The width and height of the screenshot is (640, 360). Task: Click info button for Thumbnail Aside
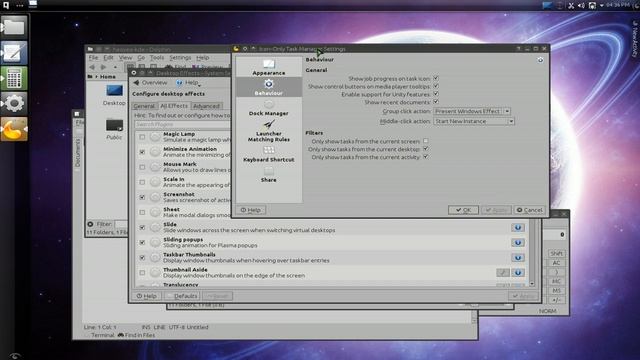click(x=518, y=273)
